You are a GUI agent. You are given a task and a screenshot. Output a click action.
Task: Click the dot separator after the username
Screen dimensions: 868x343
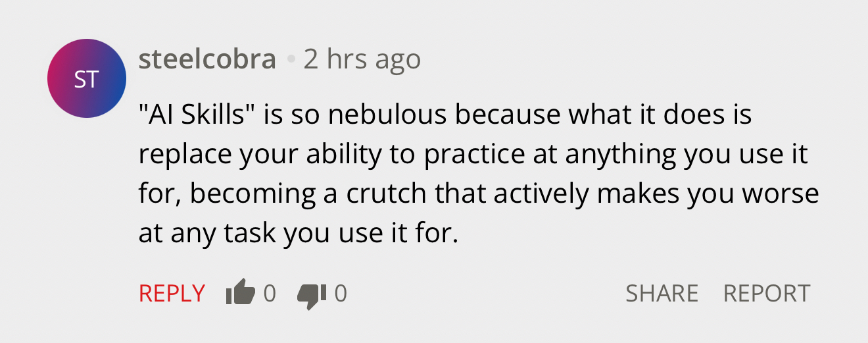291,61
